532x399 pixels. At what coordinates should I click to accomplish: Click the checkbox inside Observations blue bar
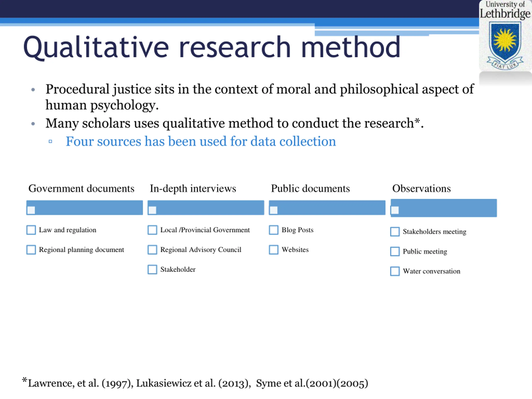point(395,210)
